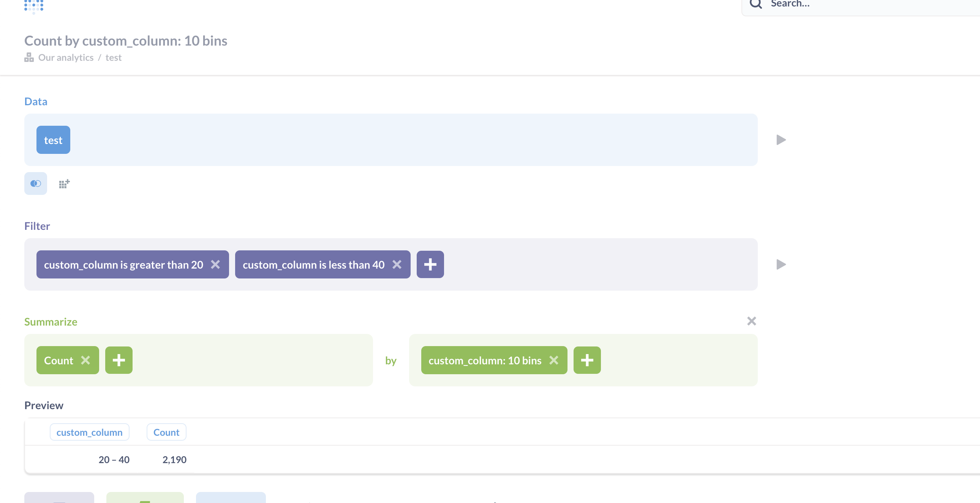Open options for the custom_column preview header

click(x=89, y=432)
